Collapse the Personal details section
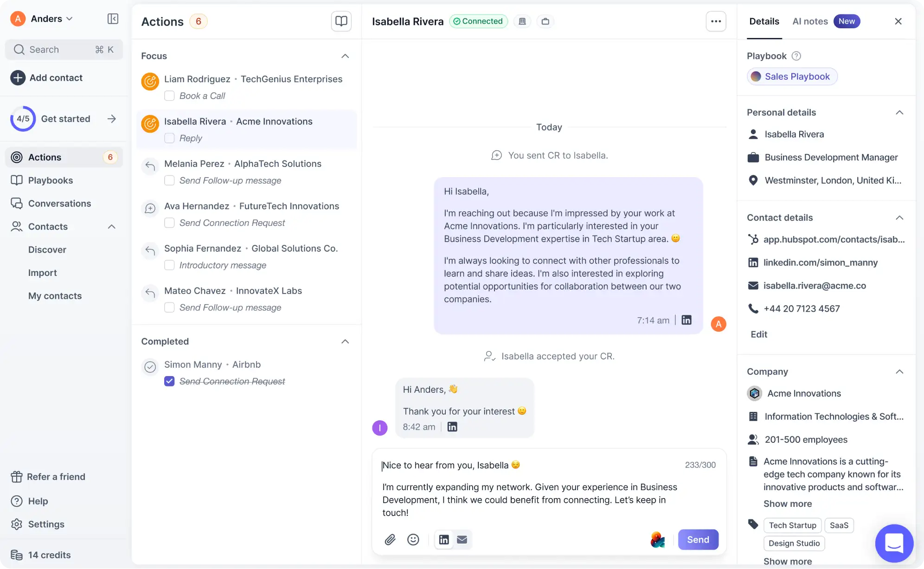 point(900,112)
